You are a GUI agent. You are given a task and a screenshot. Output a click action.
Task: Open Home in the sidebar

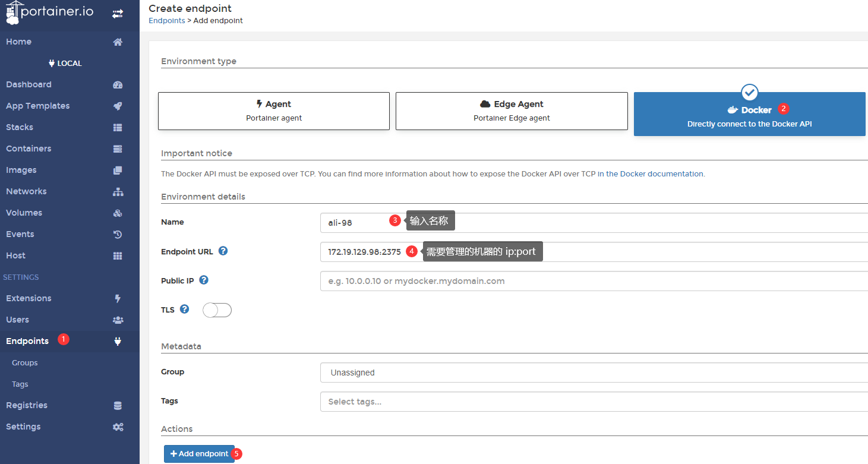(x=70, y=42)
